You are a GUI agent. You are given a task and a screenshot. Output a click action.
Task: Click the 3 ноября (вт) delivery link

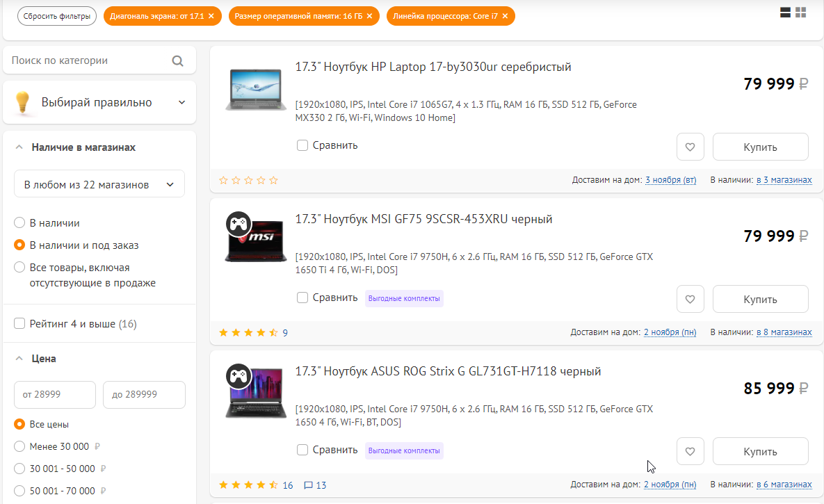pos(670,180)
